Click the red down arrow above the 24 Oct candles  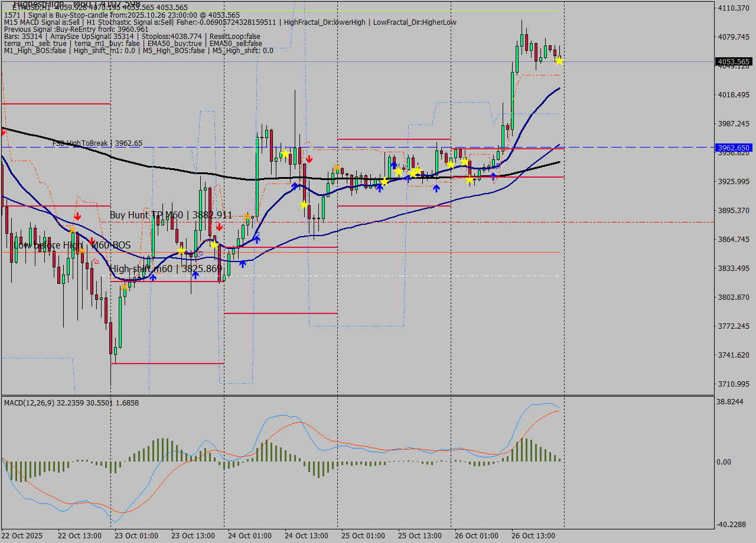tap(309, 158)
